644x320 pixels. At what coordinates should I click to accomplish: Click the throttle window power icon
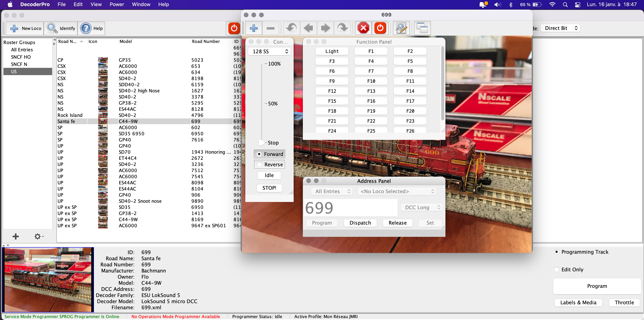click(380, 28)
